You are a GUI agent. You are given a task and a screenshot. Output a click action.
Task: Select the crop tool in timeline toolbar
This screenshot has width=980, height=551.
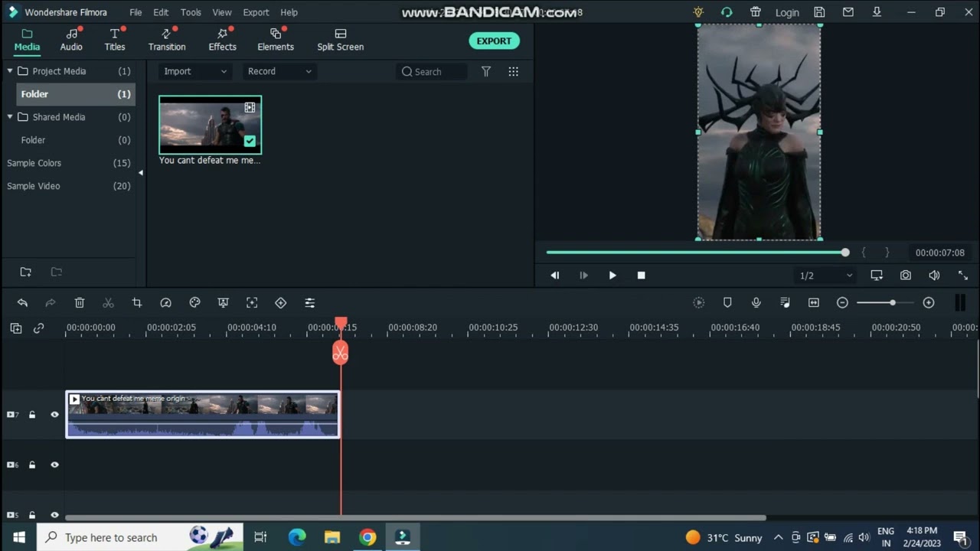point(137,303)
